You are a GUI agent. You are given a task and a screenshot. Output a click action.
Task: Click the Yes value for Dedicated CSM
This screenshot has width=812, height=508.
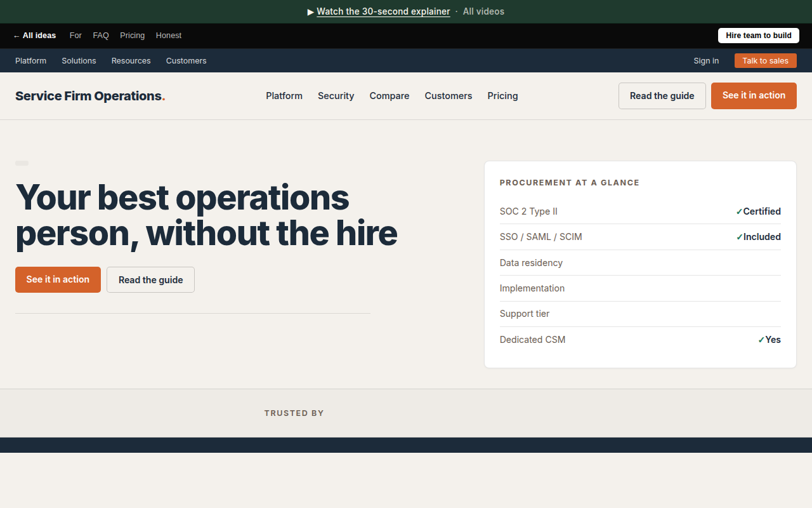click(x=769, y=340)
